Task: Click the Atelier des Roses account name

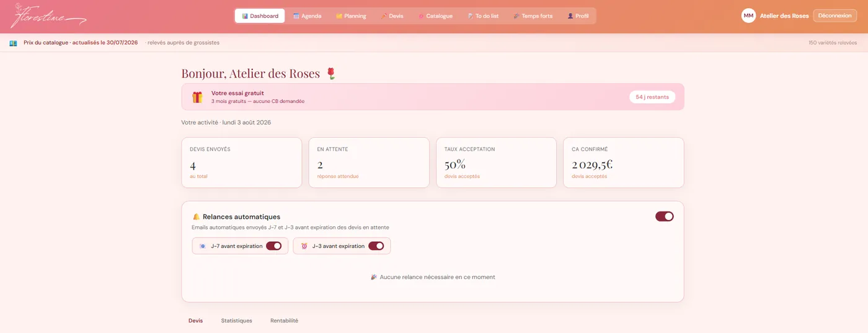Action: tap(784, 16)
